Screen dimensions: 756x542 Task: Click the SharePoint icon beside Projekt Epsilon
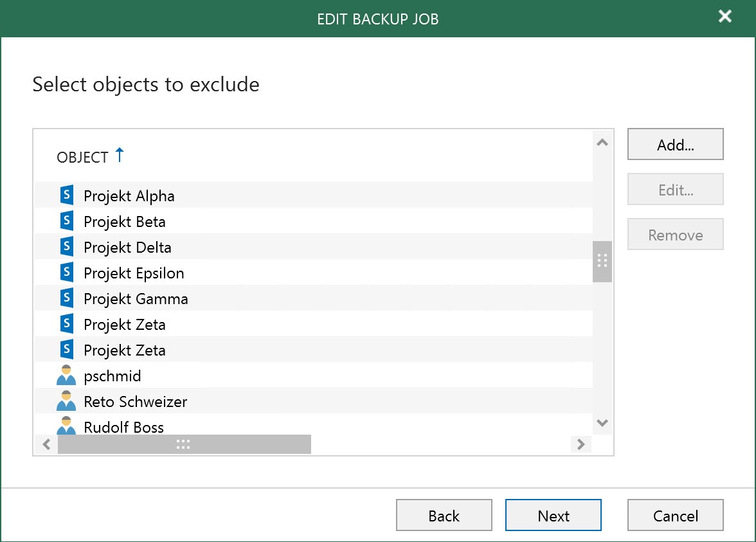[67, 272]
